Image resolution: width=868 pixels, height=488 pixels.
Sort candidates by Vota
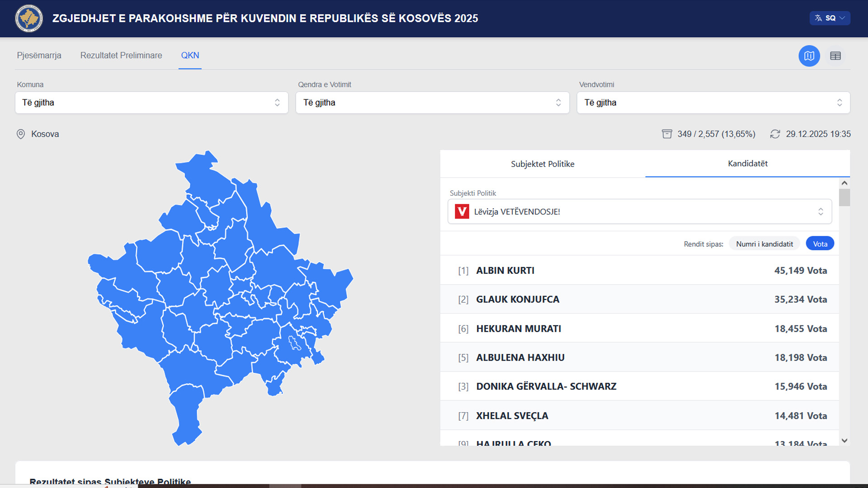(x=820, y=244)
